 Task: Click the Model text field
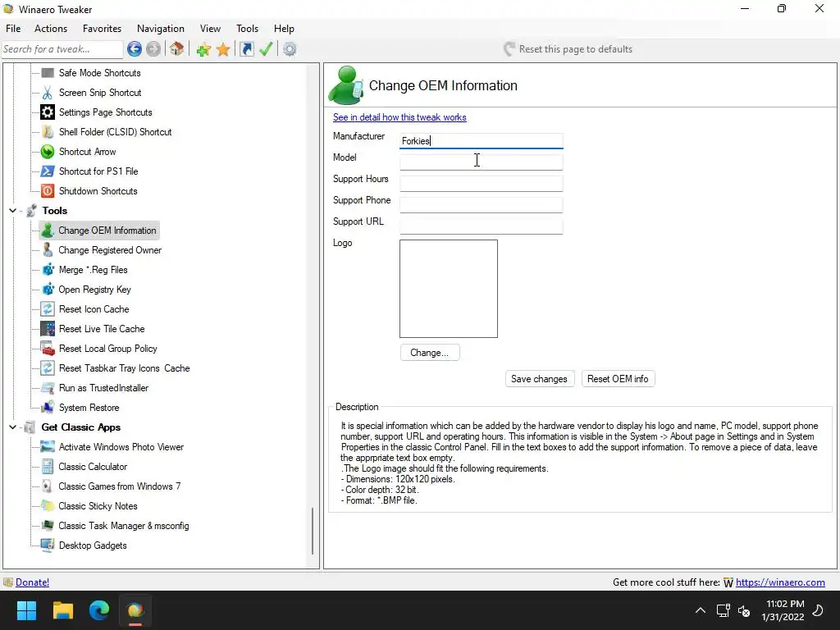pyautogui.click(x=481, y=162)
